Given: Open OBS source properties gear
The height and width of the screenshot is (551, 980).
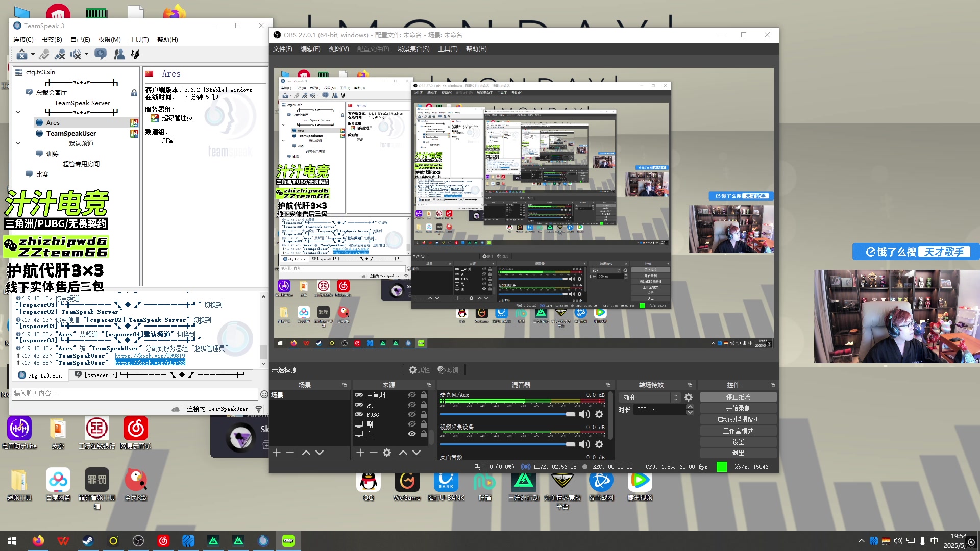Looking at the screenshot, I should tap(387, 453).
